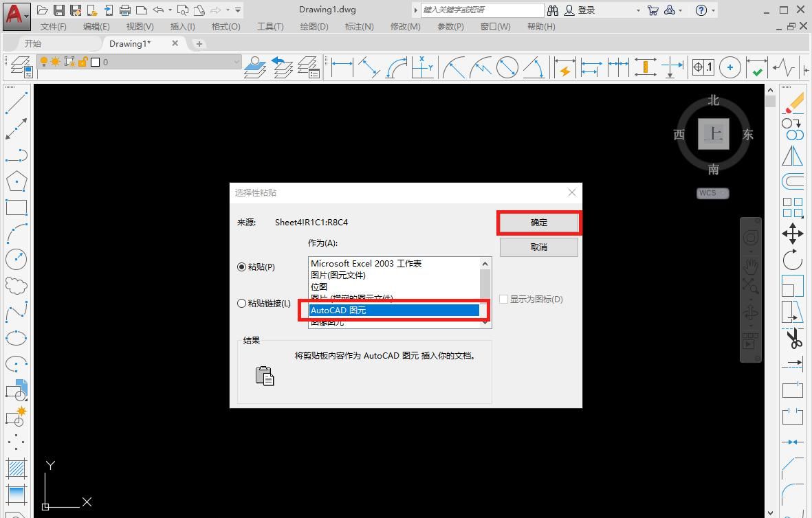Select the 粘贴(P) radio button
812x518 pixels.
241,267
